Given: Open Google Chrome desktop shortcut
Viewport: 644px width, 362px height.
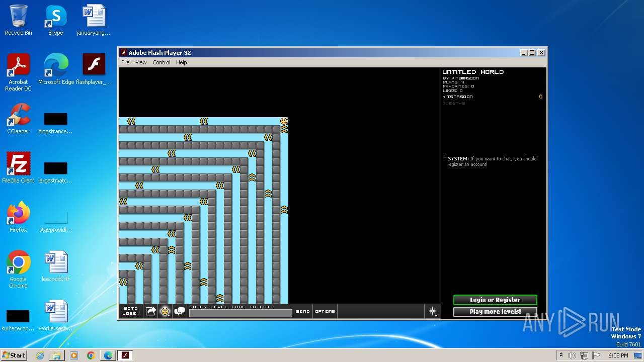Looking at the screenshot, I should 18,269.
